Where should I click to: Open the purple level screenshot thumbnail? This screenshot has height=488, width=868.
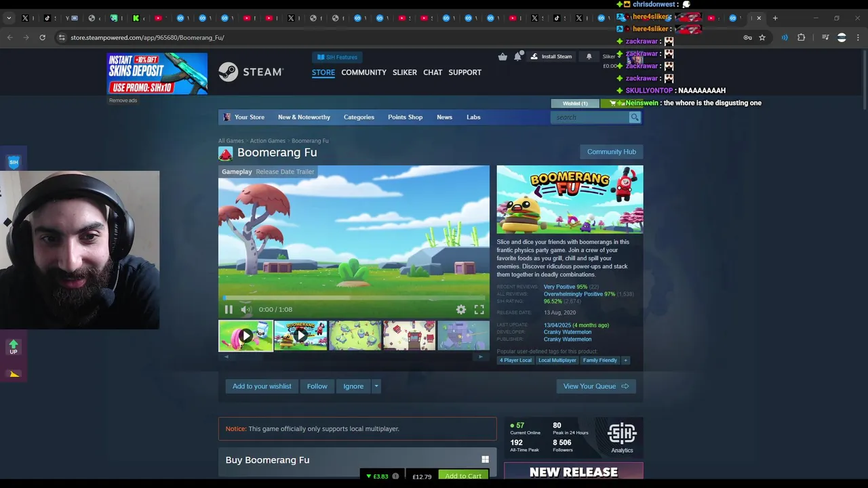click(x=463, y=335)
